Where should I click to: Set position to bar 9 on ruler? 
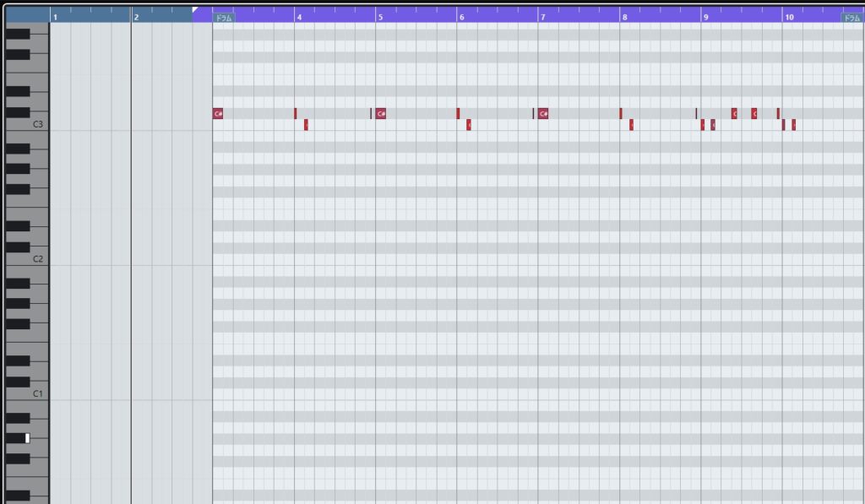pos(705,16)
